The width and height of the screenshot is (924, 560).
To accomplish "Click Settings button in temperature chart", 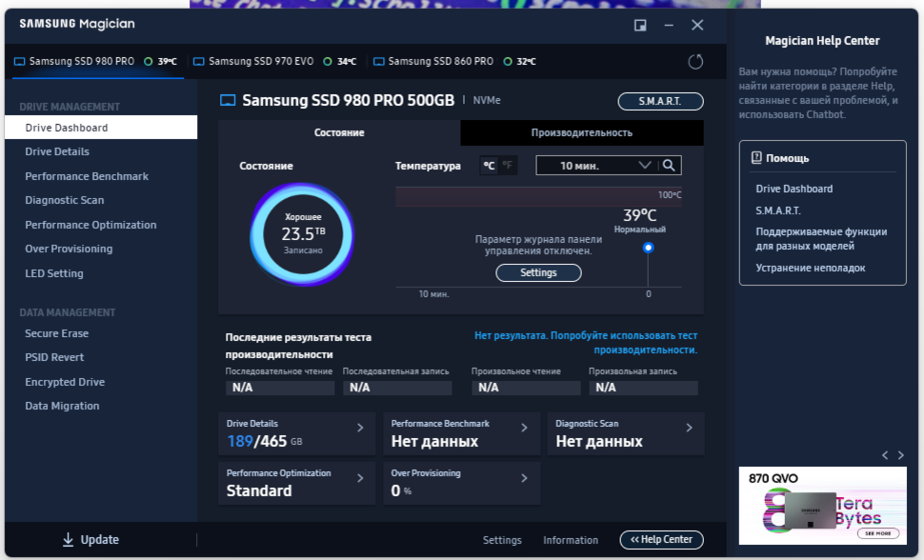I will tap(538, 272).
